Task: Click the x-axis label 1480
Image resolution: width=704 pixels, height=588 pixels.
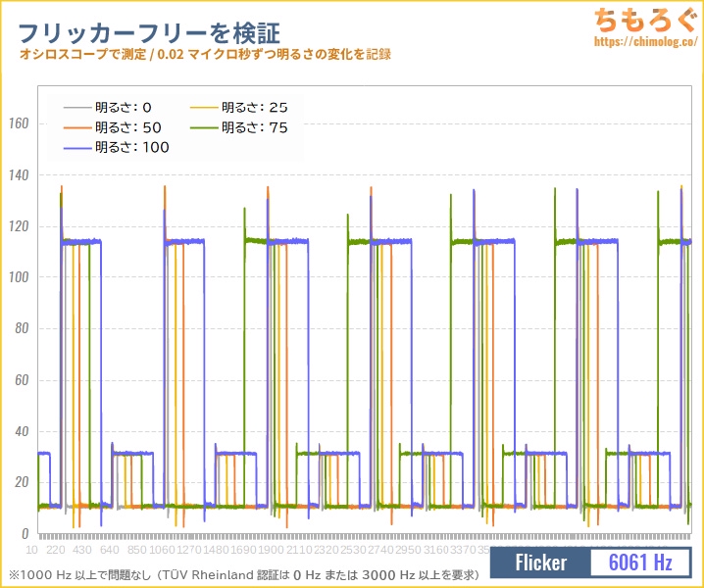Action: pos(217,550)
